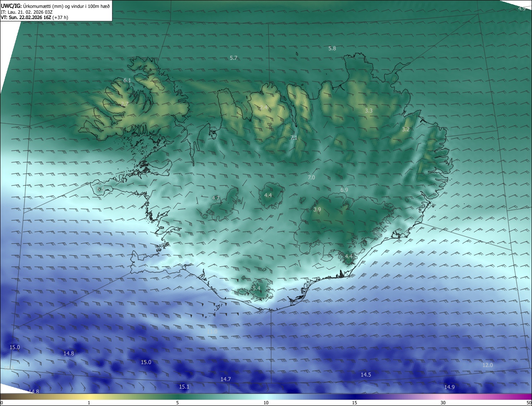Pick the 2.4 value label
Screen dimensions: 532x406
(x=264, y=108)
